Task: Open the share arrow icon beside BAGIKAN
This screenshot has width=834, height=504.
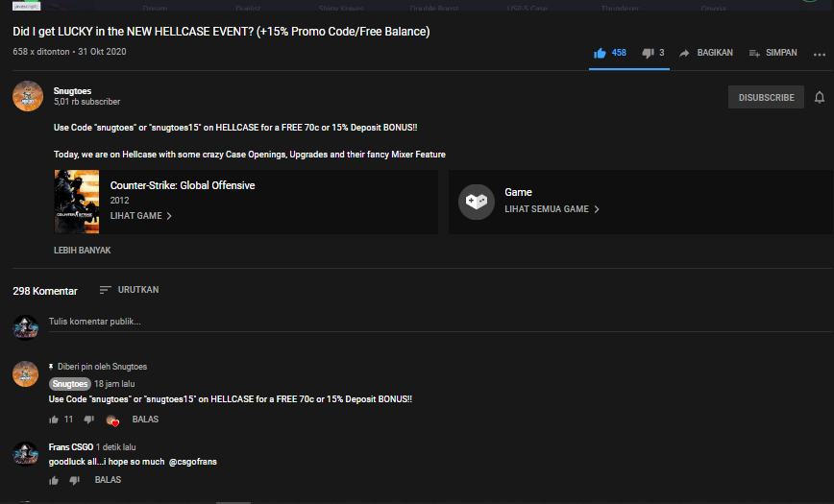Action: click(x=684, y=53)
